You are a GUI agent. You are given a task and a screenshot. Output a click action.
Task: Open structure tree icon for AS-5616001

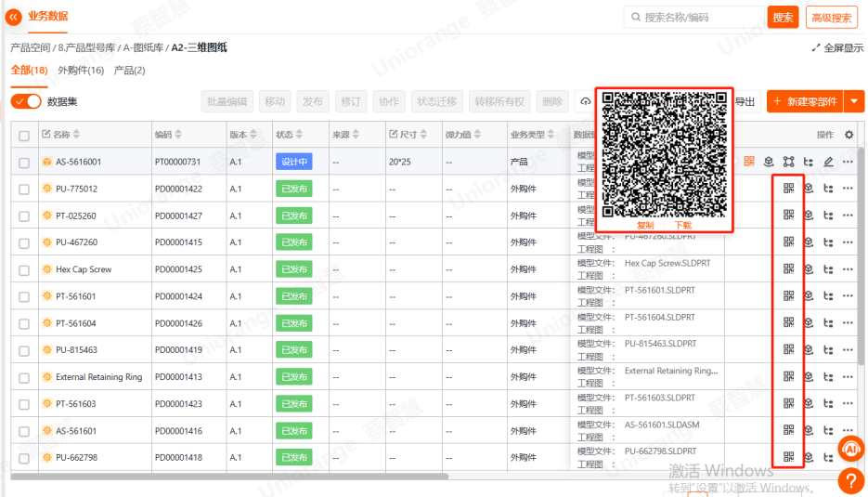[809, 162]
